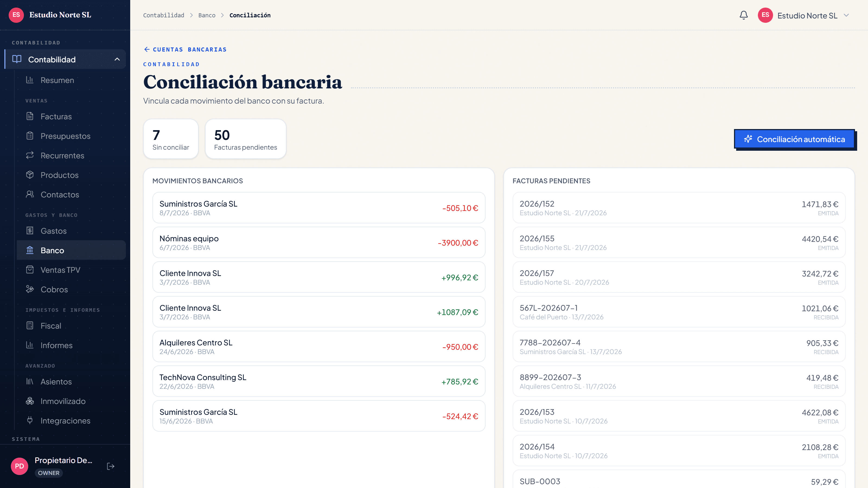Click Banco breadcrumb link
Screen dimensions: 868x488
point(207,15)
